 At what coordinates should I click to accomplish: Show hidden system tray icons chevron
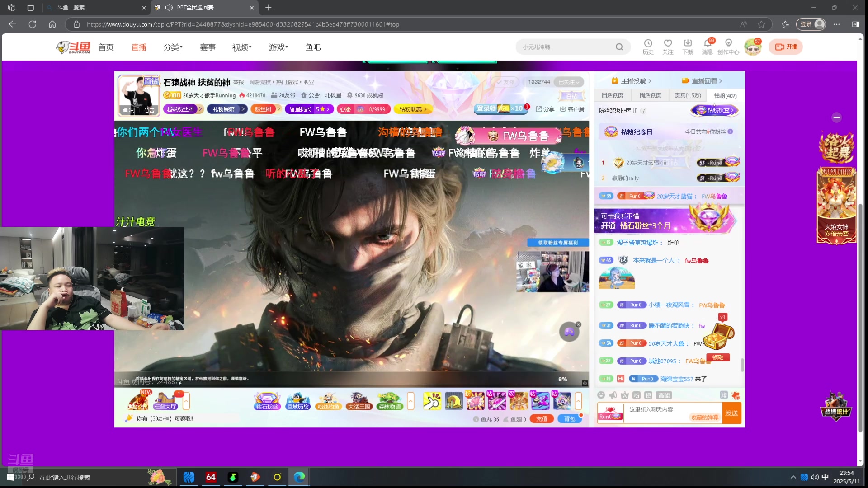coord(793,477)
